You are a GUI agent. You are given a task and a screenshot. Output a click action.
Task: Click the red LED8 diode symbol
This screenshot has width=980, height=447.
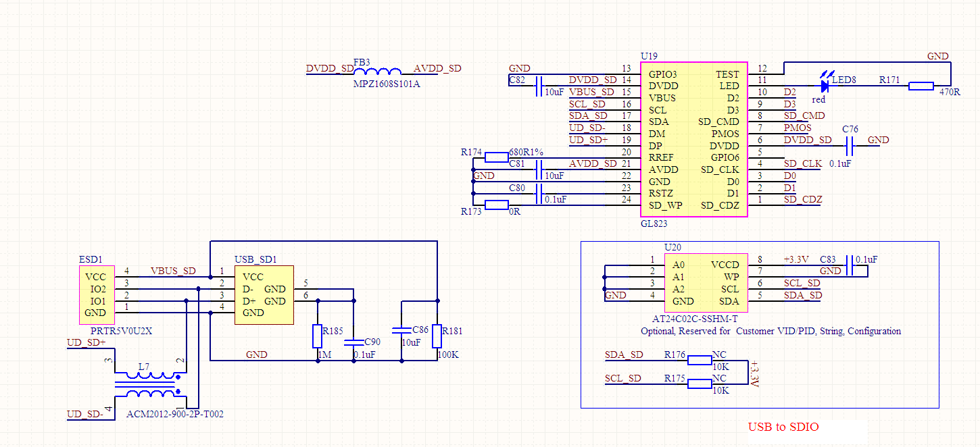point(825,86)
